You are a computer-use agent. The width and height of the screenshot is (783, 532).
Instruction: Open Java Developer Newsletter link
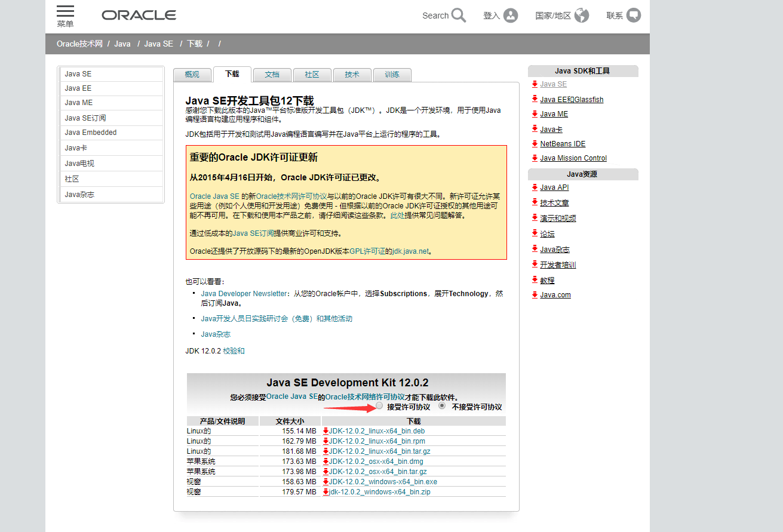click(244, 294)
